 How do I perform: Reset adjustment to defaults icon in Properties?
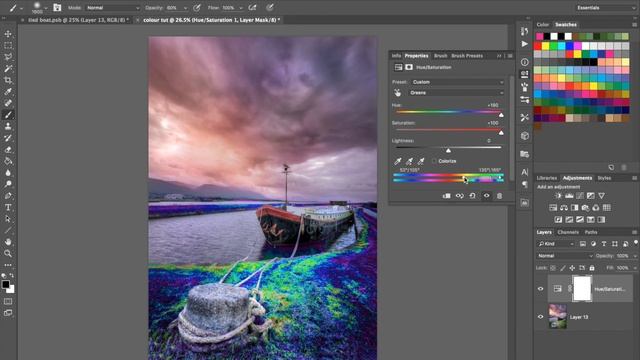473,196
